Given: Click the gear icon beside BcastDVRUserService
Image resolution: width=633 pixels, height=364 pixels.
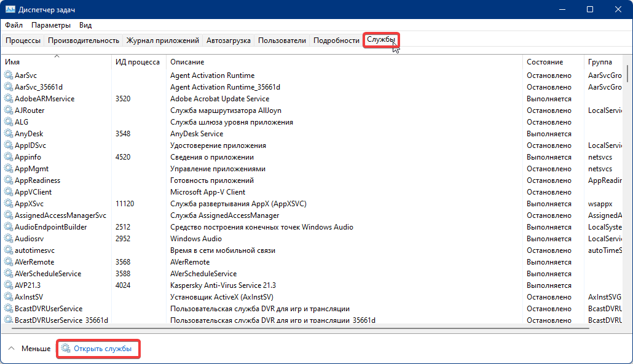Looking at the screenshot, I should tap(9, 309).
